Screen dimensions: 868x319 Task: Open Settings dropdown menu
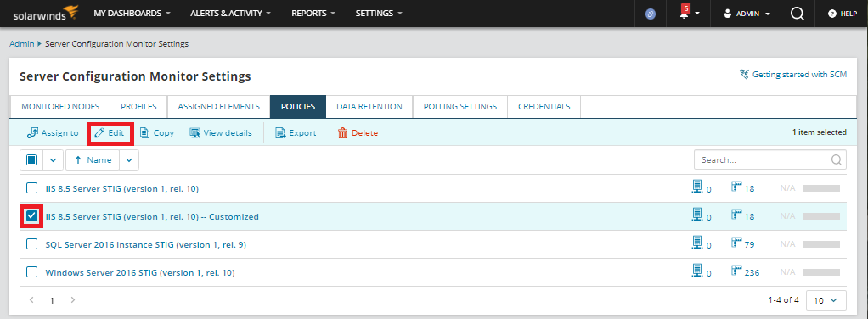(379, 14)
